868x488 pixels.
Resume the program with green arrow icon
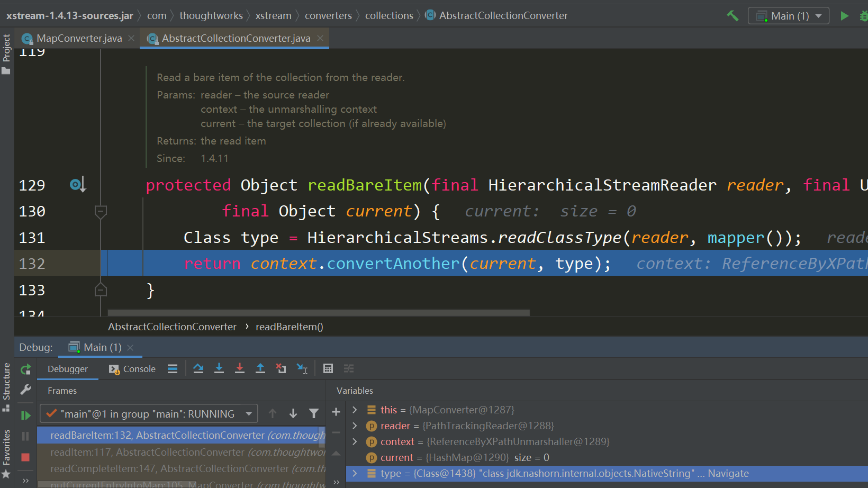tap(25, 415)
